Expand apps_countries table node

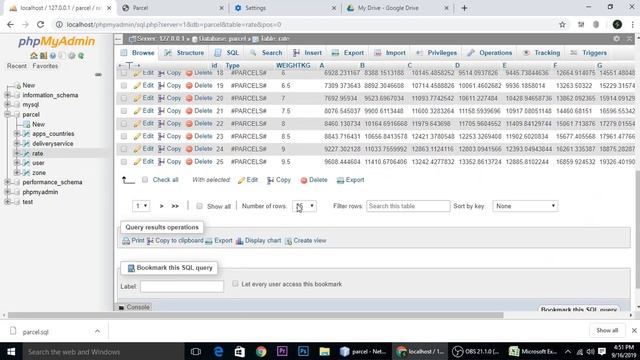[x=17, y=134]
